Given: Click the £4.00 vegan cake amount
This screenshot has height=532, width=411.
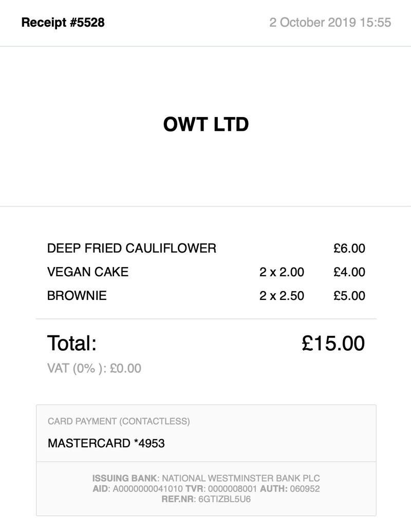Looking at the screenshot, I should click(x=349, y=272).
